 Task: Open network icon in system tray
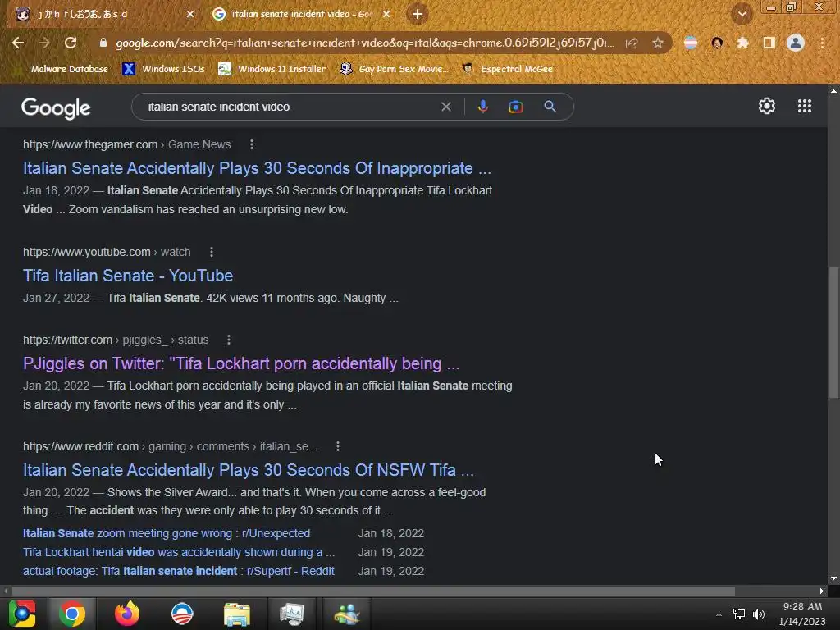[739, 614]
